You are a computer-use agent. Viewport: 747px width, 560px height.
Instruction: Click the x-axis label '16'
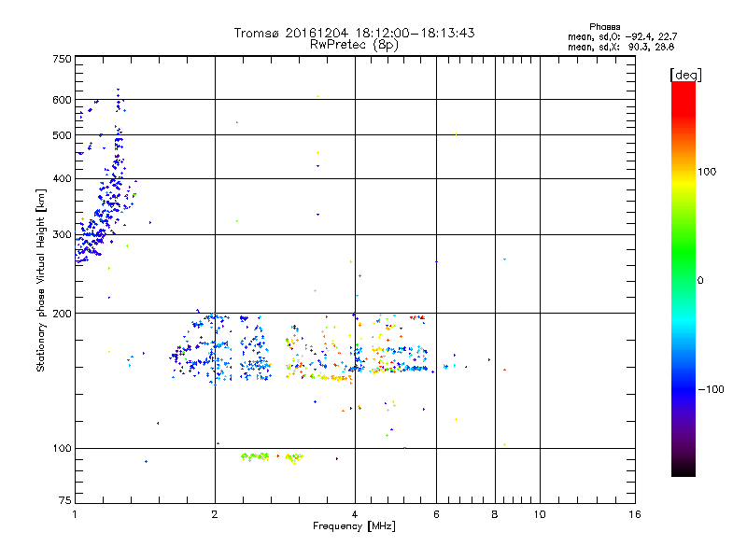pos(635,514)
